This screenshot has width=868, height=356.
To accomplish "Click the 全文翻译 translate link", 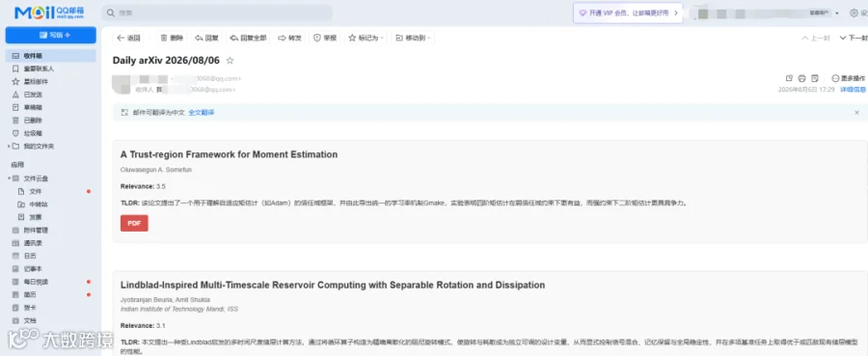I will click(201, 112).
